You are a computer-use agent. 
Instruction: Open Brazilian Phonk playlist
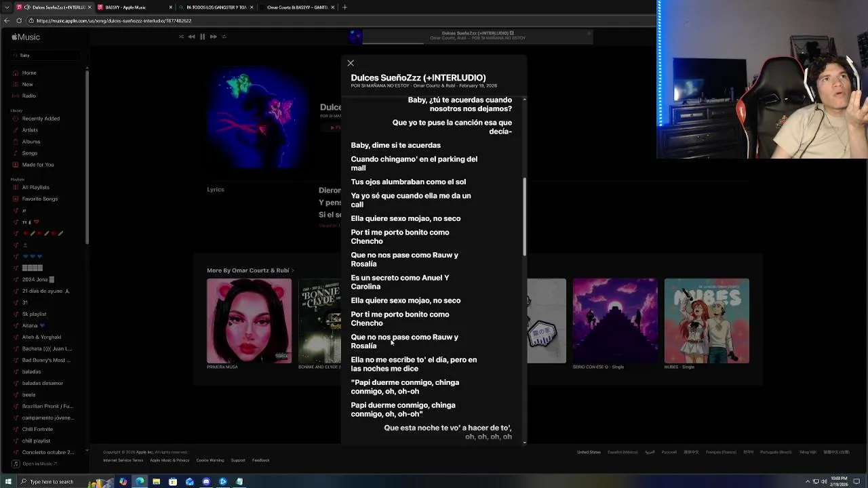[x=47, y=406]
